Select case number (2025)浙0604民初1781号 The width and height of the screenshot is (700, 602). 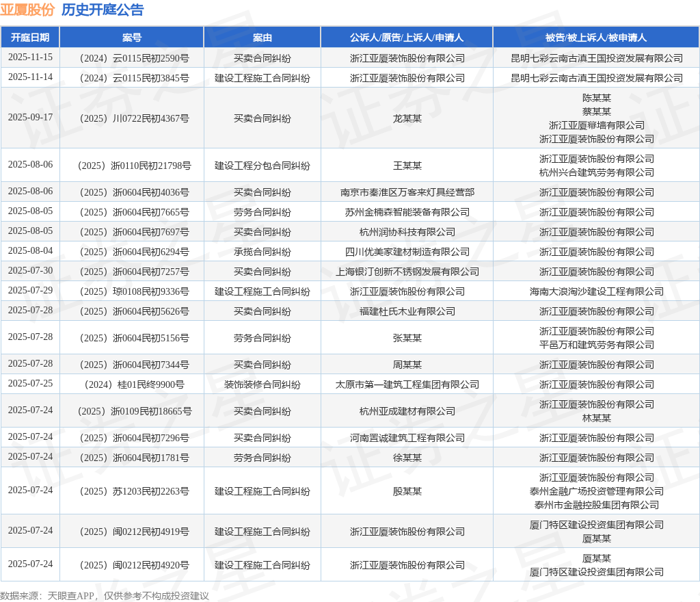tap(132, 458)
